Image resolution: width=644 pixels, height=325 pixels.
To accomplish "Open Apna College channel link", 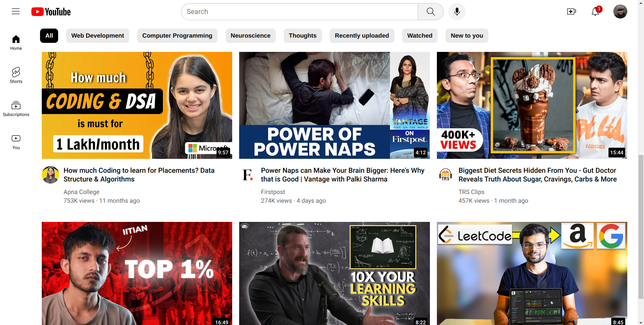I will tap(81, 192).
